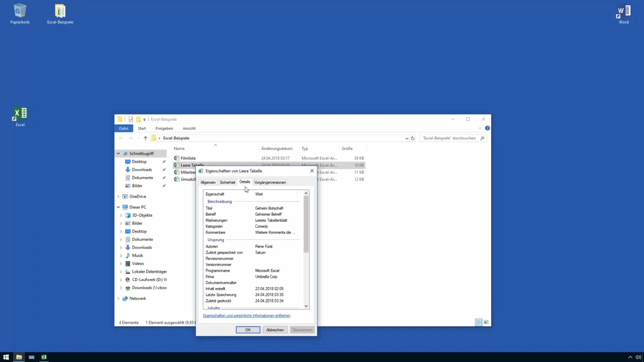The height and width of the screenshot is (362, 644).
Task: Expand the Beschreibung section in properties
Action: coord(219,201)
